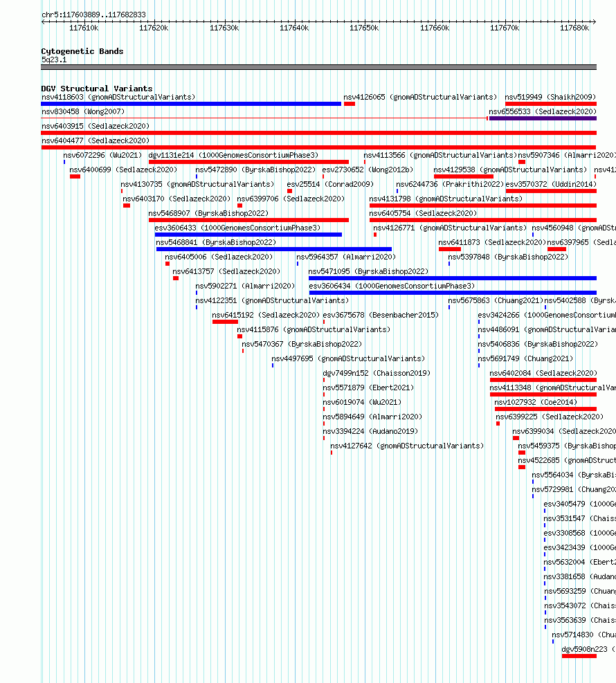The height and width of the screenshot is (683, 616).
Task: Click nsv5468907 (ByrskaBishop2022) label
Action: 208,213
